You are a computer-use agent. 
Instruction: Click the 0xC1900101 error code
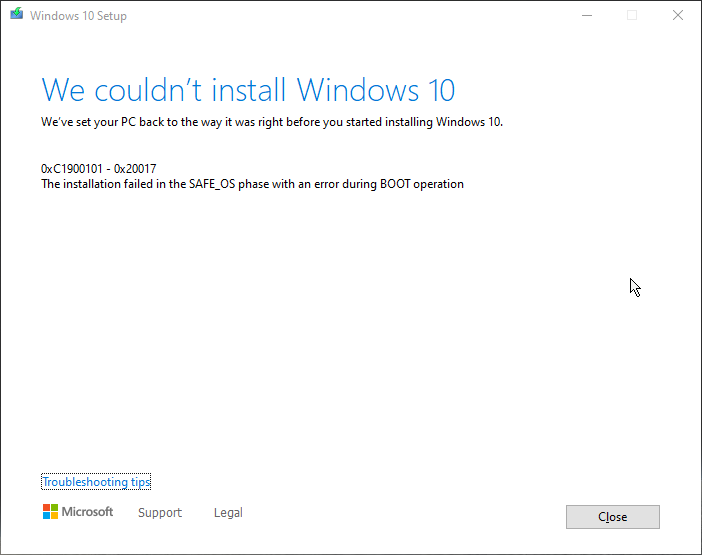pyautogui.click(x=72, y=169)
